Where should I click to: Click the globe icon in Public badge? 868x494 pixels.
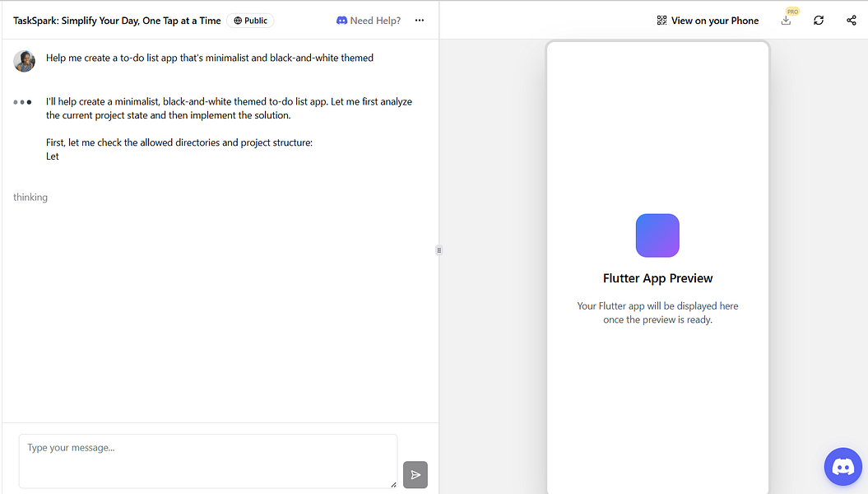coord(238,21)
